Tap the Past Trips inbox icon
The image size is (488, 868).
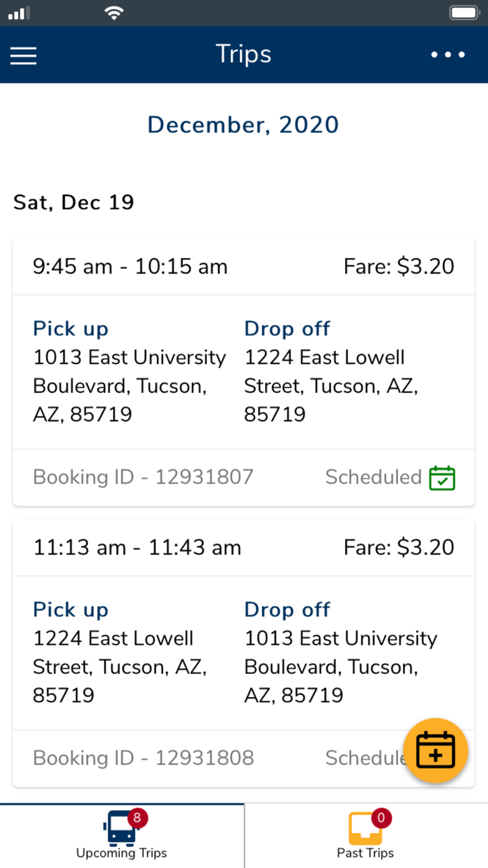point(365,828)
